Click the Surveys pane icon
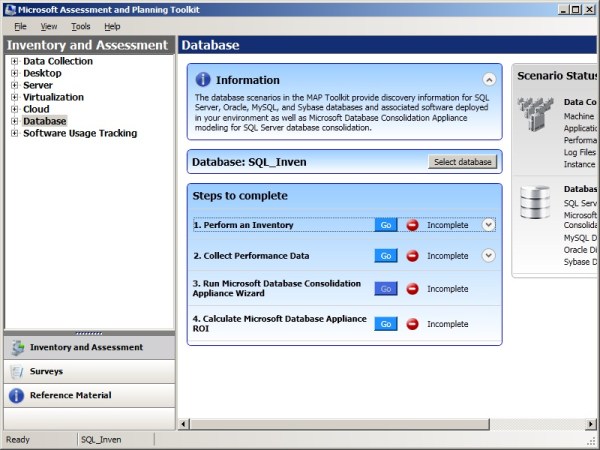 coord(16,371)
